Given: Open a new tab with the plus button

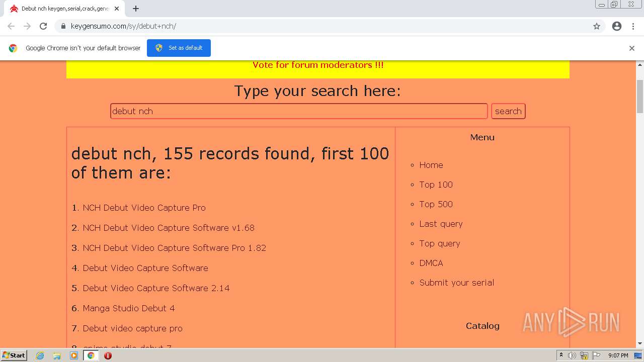Looking at the screenshot, I should tap(136, 9).
